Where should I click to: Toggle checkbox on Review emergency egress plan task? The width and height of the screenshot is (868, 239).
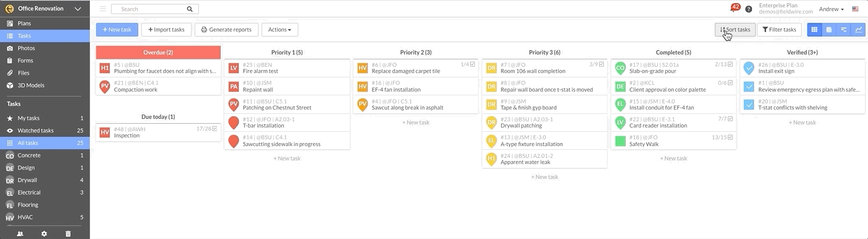(x=748, y=87)
